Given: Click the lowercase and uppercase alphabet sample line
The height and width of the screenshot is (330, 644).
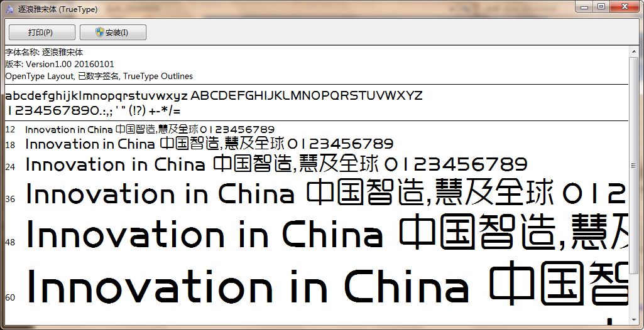Looking at the screenshot, I should [214, 96].
